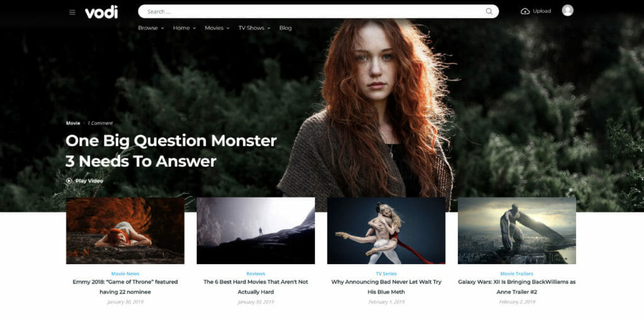The image size is (644, 320).
Task: Open Why Announcing Bad Never Let Walt article
Action: tap(386, 287)
